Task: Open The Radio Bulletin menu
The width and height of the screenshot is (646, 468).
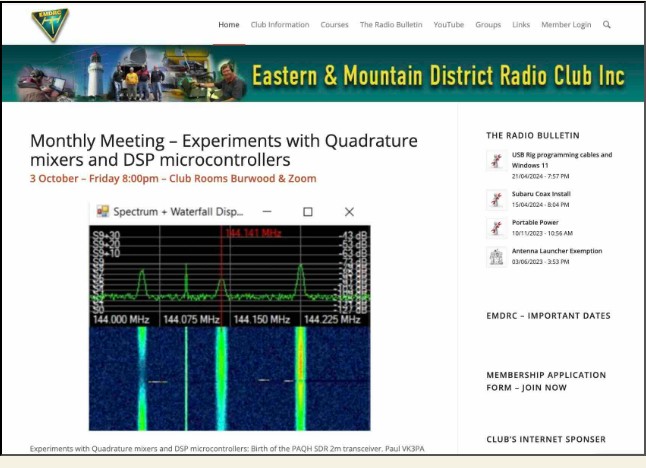Action: pyautogui.click(x=391, y=24)
